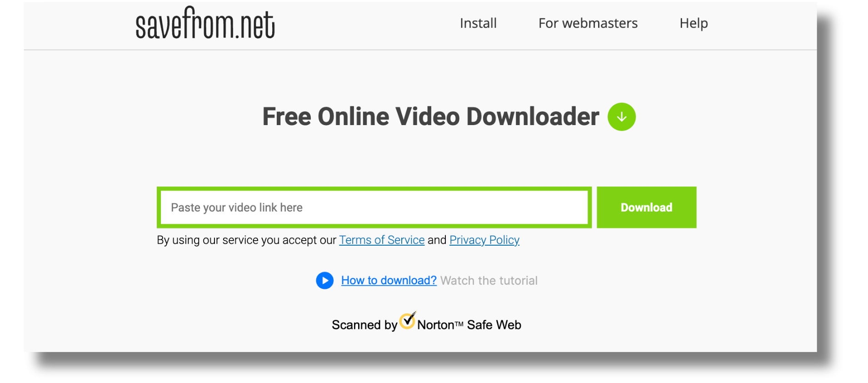Click the Watch the tutorial text
Screen dimensions: 868x383
point(489,281)
